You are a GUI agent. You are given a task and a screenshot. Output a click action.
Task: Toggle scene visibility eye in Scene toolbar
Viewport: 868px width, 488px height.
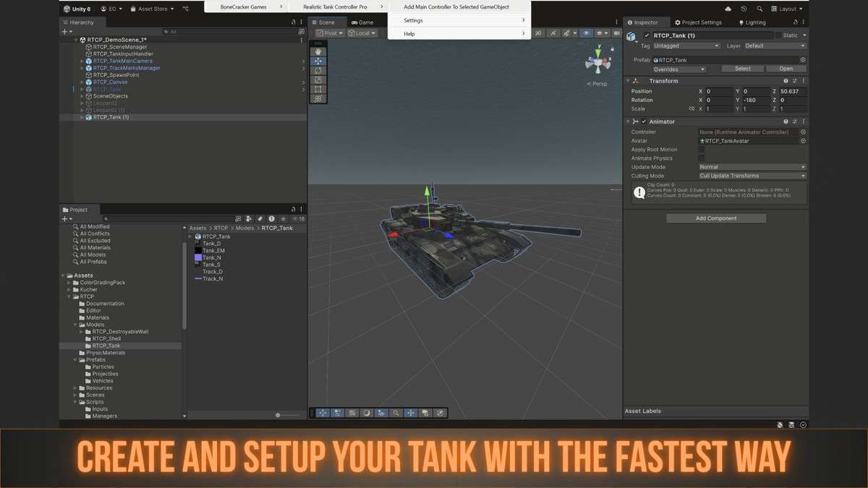(586, 33)
